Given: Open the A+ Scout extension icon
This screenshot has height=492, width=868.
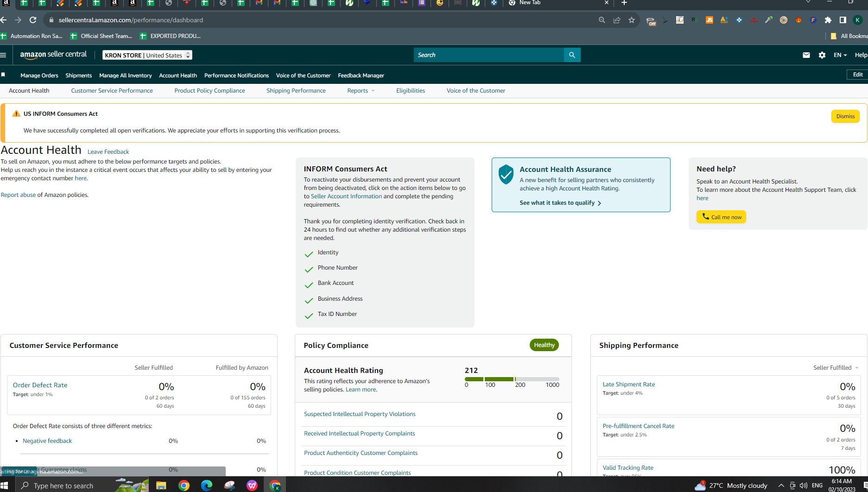Looking at the screenshot, I should tap(724, 20).
